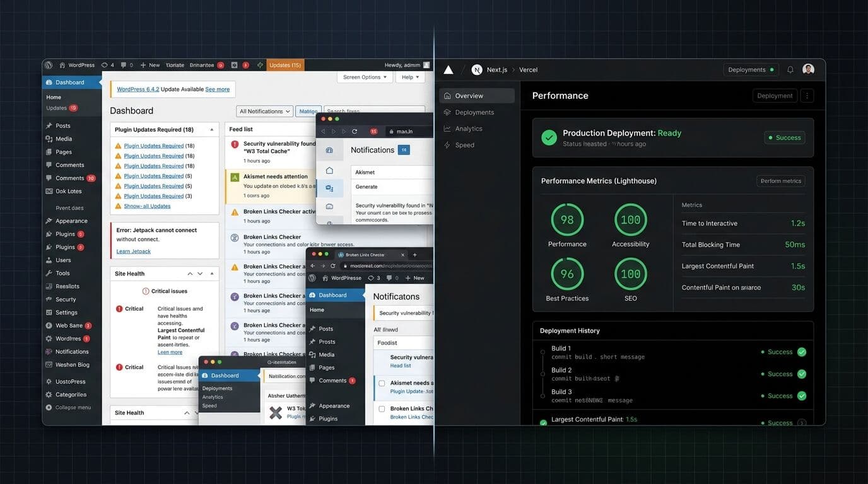Click the Total Blocking Time 50ms value

click(x=795, y=245)
